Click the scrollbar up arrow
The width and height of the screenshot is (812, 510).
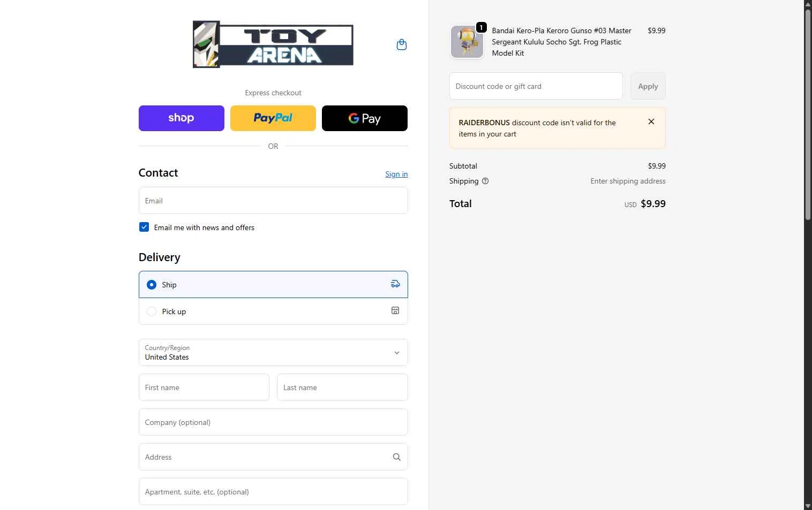808,4
